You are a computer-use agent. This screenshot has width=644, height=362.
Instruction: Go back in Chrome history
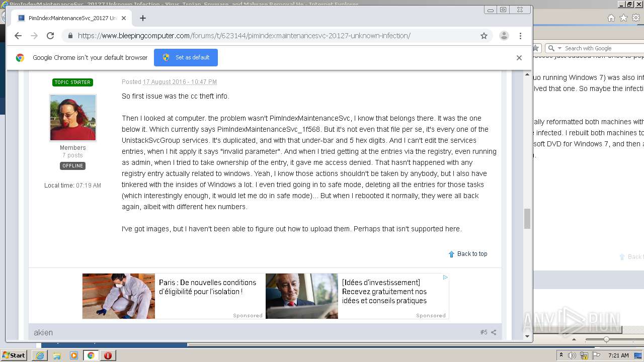pos(18,36)
